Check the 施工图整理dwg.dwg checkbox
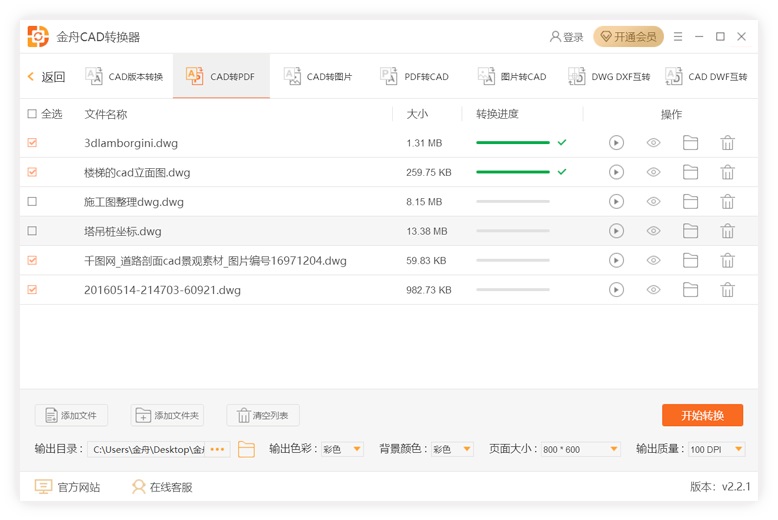This screenshot has width=778, height=520. 32,201
